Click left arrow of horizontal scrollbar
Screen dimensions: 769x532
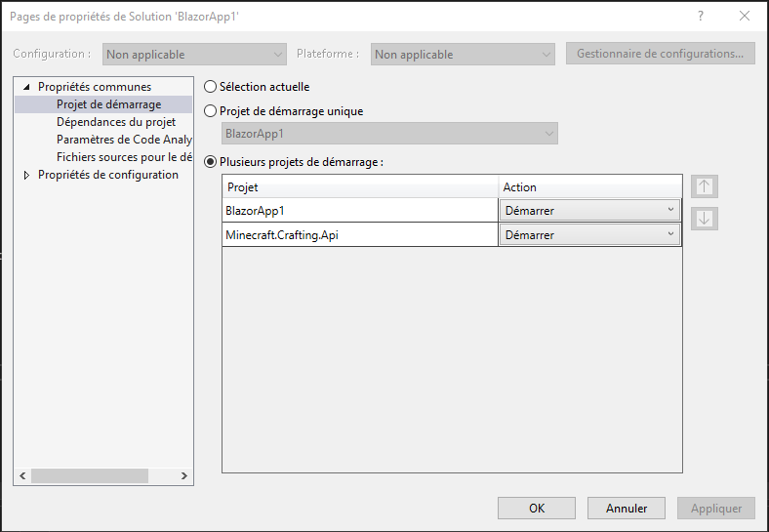click(22, 475)
